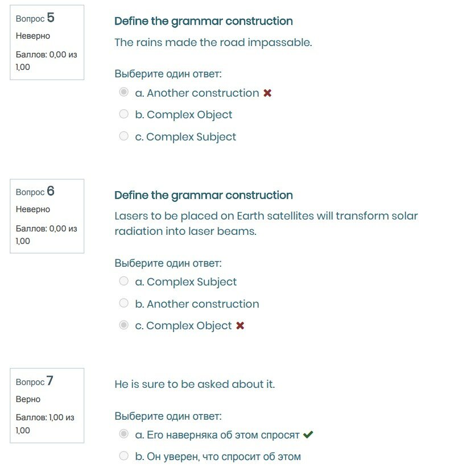
Task: Click sentence 'Lasers to be placed on Earth satellites'
Action: pos(266,216)
